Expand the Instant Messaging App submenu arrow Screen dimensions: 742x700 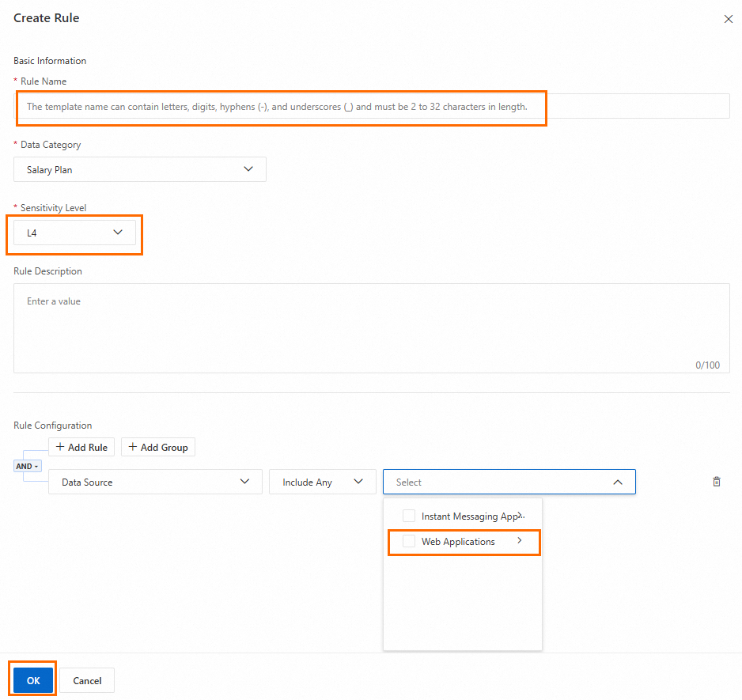click(x=520, y=516)
